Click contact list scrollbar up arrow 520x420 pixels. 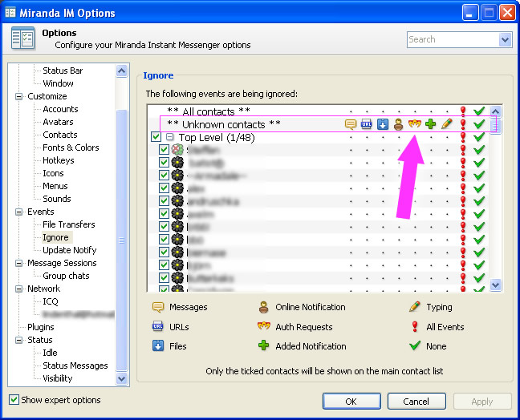[495, 111]
